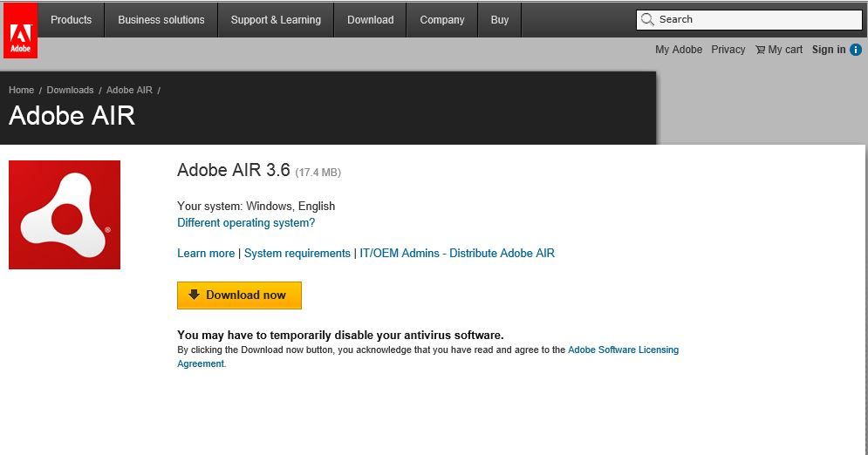
Task: Click the Sign in link
Action: (829, 50)
